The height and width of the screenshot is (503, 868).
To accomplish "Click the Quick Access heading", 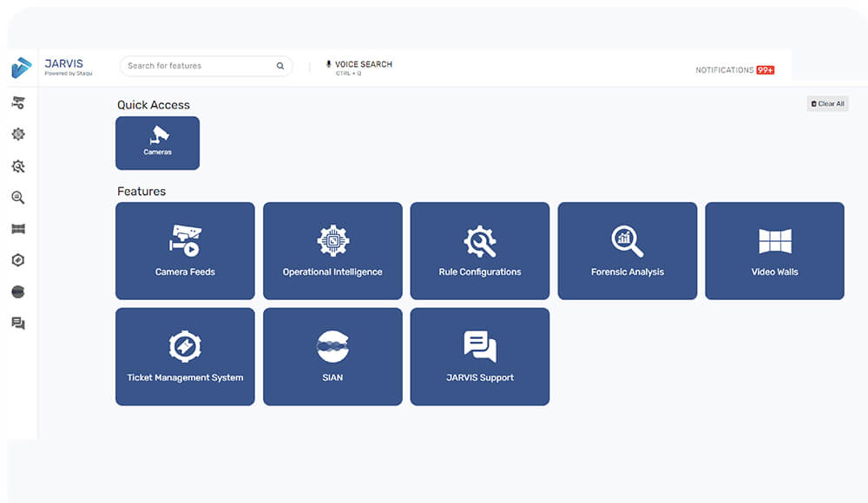I will click(154, 105).
